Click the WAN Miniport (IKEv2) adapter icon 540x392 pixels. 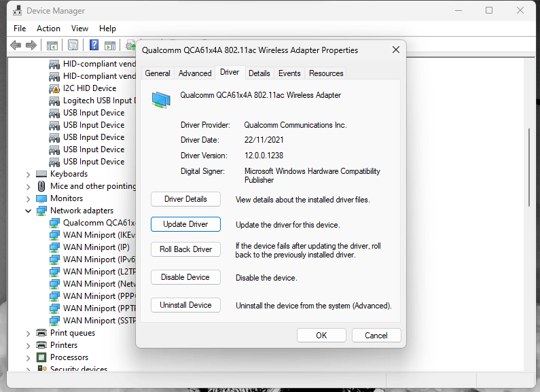click(x=54, y=235)
